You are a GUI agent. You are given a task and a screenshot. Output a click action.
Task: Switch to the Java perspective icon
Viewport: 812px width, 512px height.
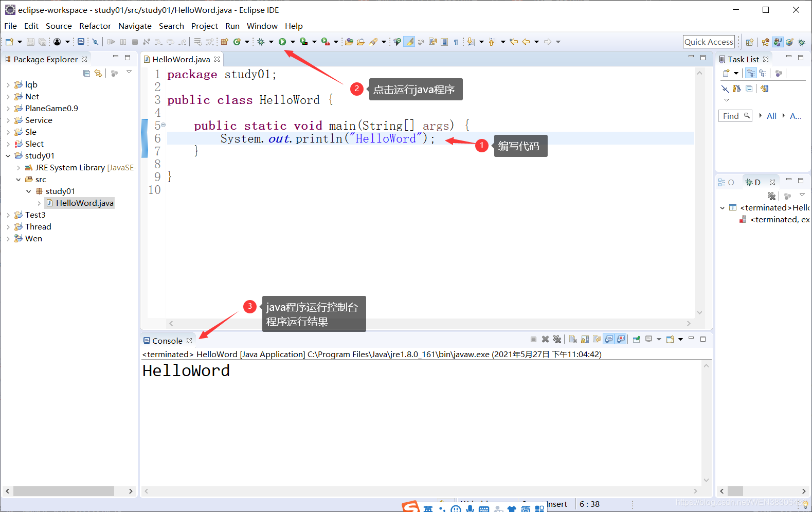click(778, 42)
